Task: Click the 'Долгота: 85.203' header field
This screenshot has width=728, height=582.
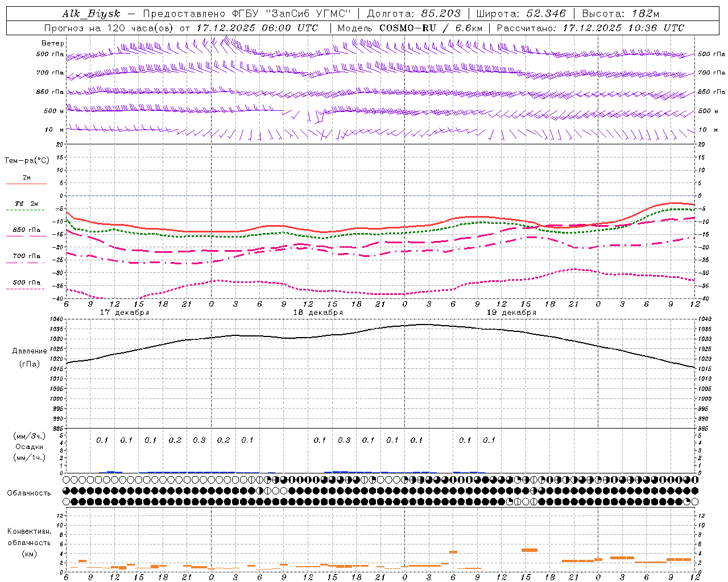Action: click(x=414, y=14)
